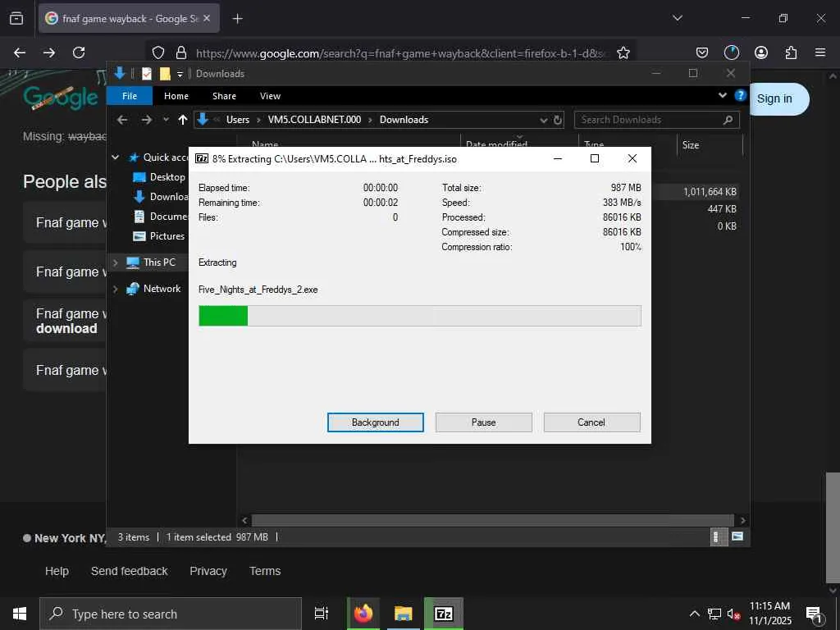Open Firefox extensions puzzle icon
Screen dimensions: 840x630
point(791,52)
